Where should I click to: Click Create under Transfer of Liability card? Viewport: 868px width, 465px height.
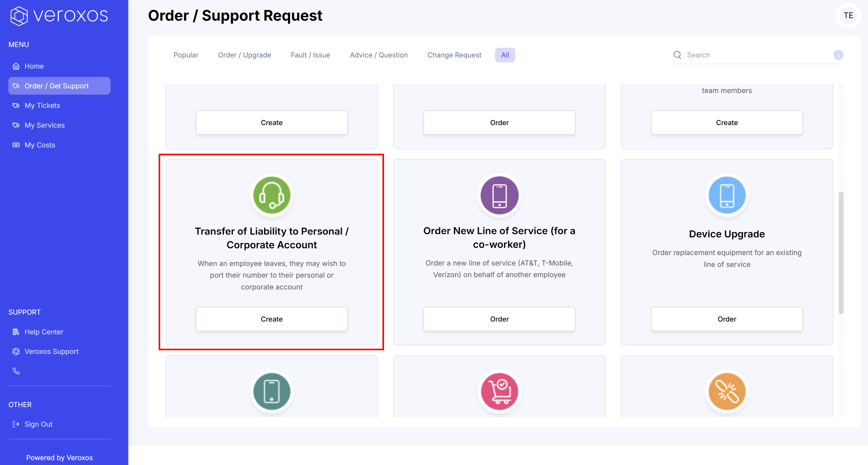[272, 319]
